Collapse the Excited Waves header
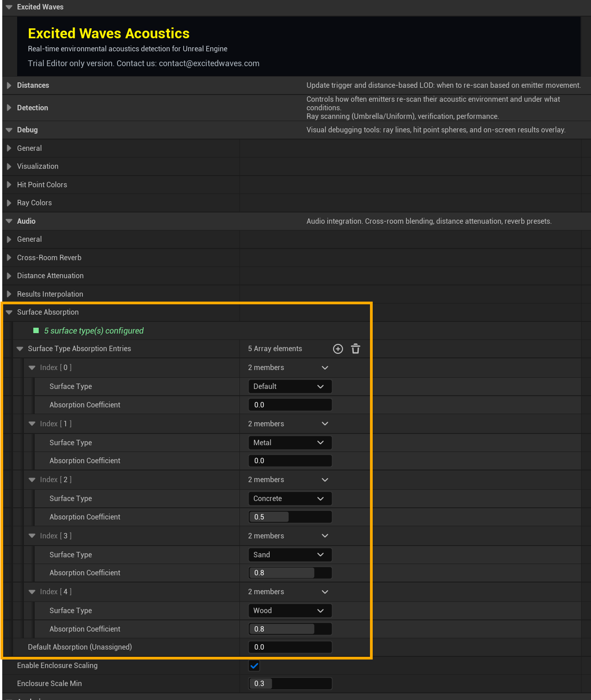 [9, 7]
